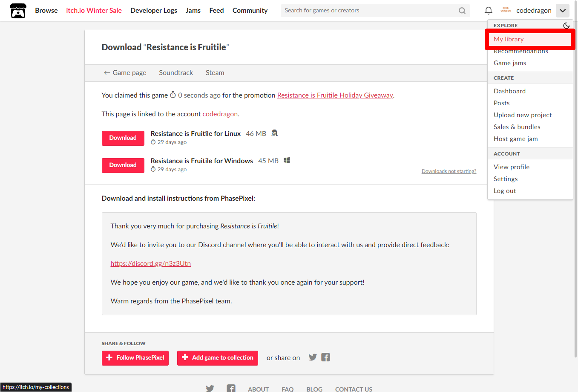578x392 pixels.
Task: Open the Soundtrack tab
Action: (176, 73)
